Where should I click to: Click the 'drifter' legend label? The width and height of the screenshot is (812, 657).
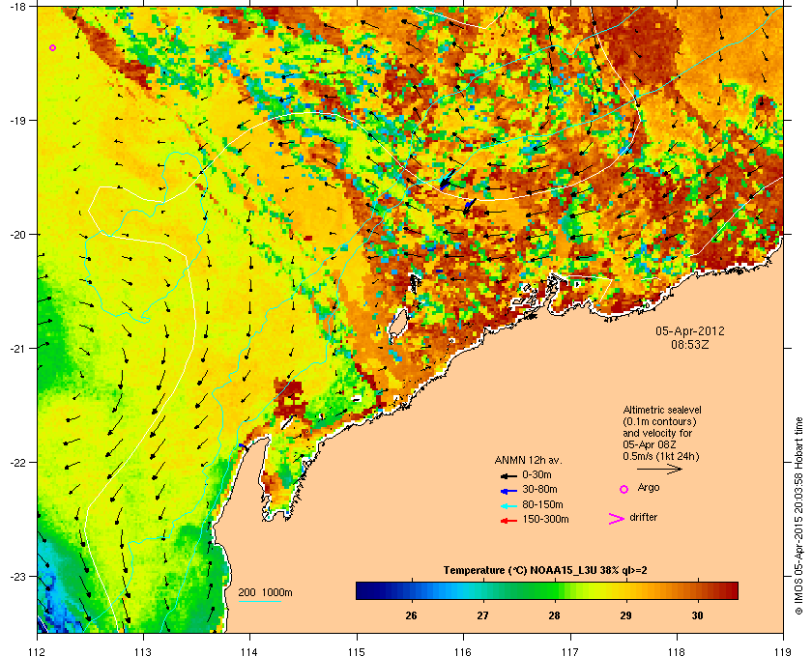643,517
